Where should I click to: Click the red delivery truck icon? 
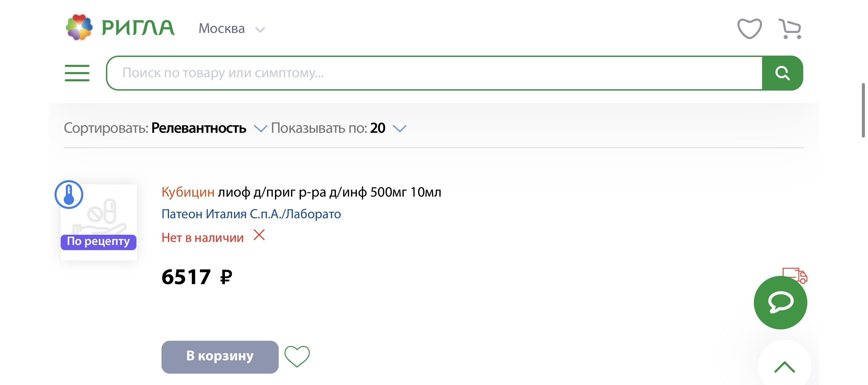pos(795,275)
